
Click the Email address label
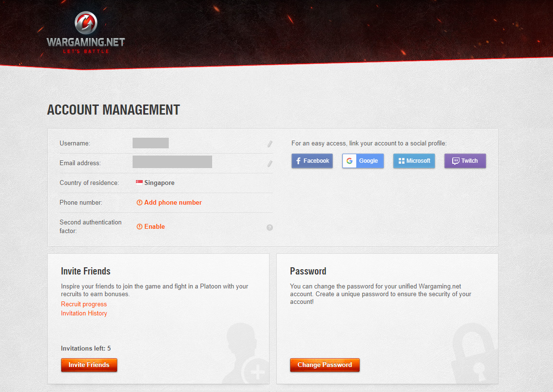(80, 163)
